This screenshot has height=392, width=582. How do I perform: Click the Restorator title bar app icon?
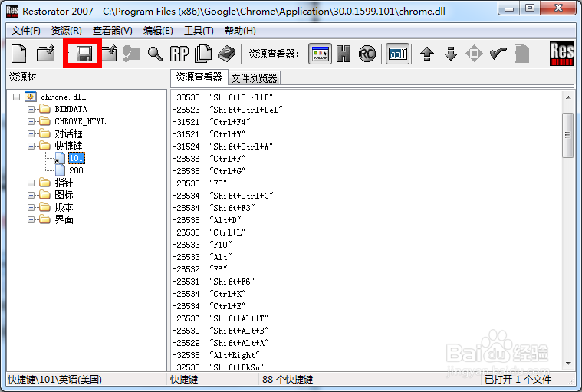coord(12,12)
